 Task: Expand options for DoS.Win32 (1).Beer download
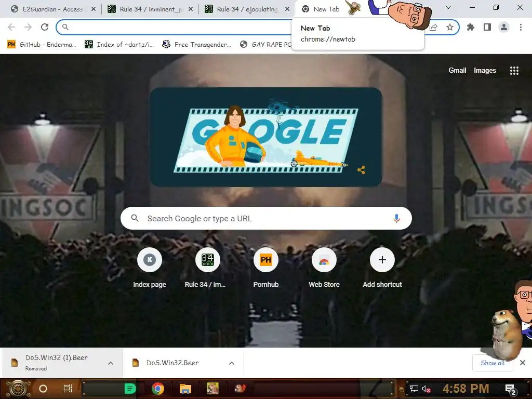[111, 363]
